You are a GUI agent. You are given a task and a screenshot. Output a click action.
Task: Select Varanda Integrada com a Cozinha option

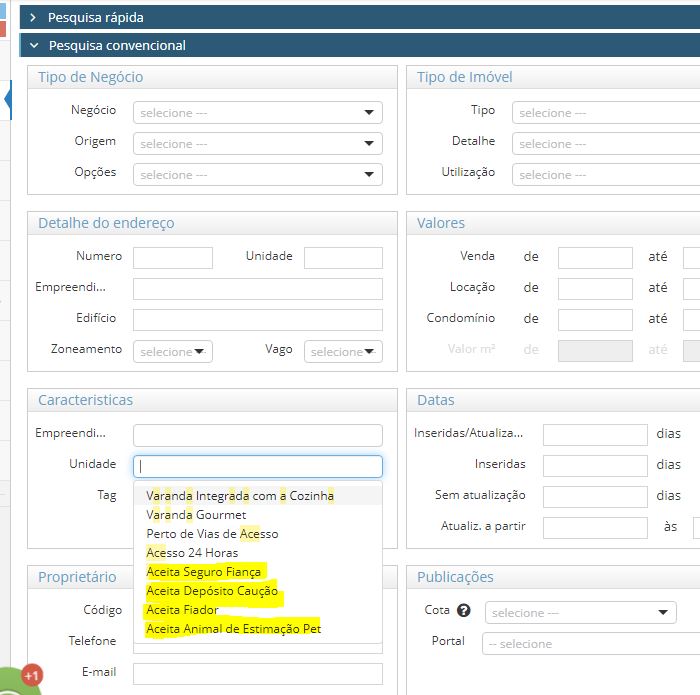(x=240, y=496)
